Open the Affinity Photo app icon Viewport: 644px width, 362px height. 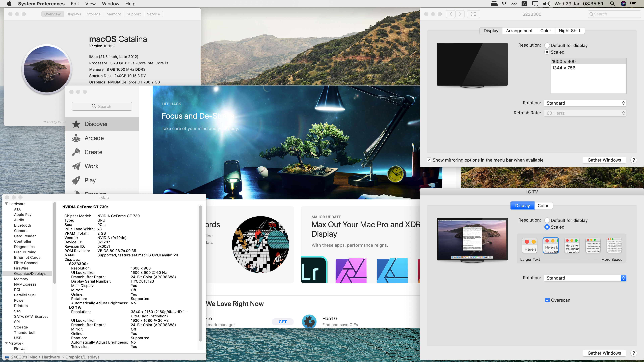coord(351,270)
